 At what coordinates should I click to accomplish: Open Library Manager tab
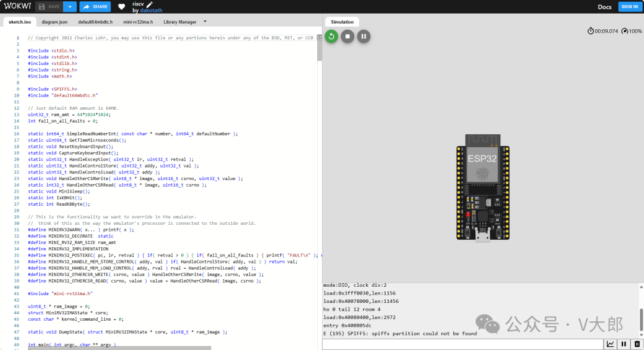tap(180, 22)
